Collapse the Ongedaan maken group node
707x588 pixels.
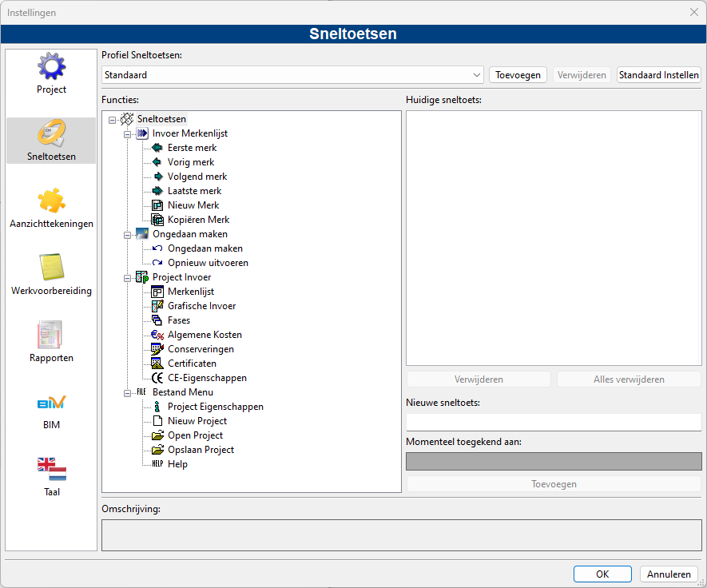tap(127, 234)
